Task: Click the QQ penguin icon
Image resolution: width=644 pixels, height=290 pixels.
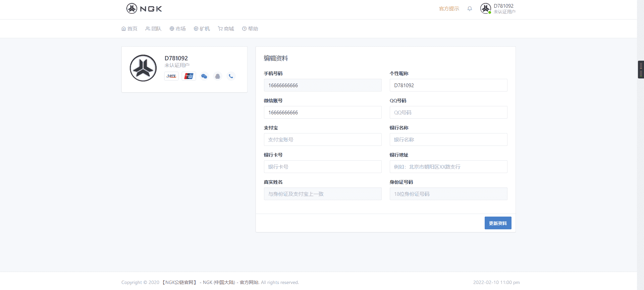Action: pyautogui.click(x=217, y=76)
